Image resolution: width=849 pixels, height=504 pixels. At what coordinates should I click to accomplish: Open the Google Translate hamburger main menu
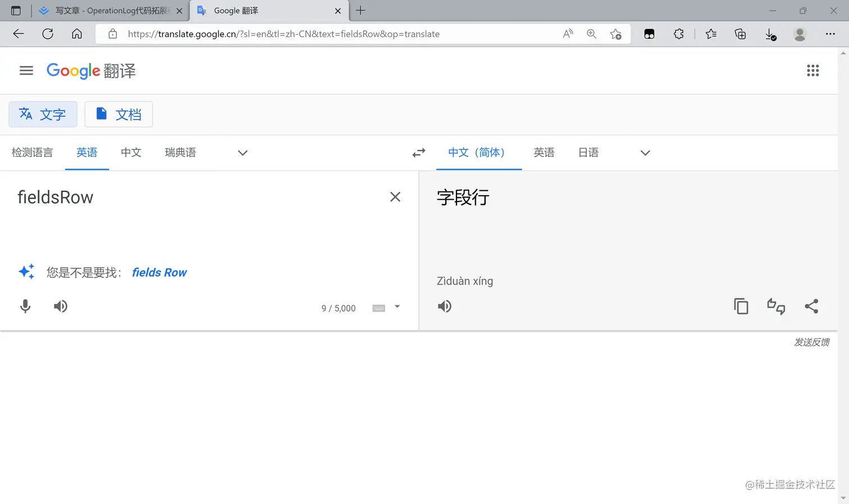click(x=26, y=71)
